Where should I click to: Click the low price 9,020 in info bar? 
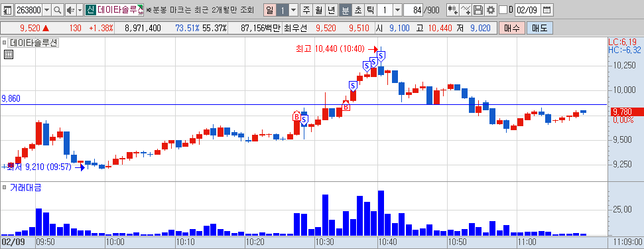pos(481,28)
